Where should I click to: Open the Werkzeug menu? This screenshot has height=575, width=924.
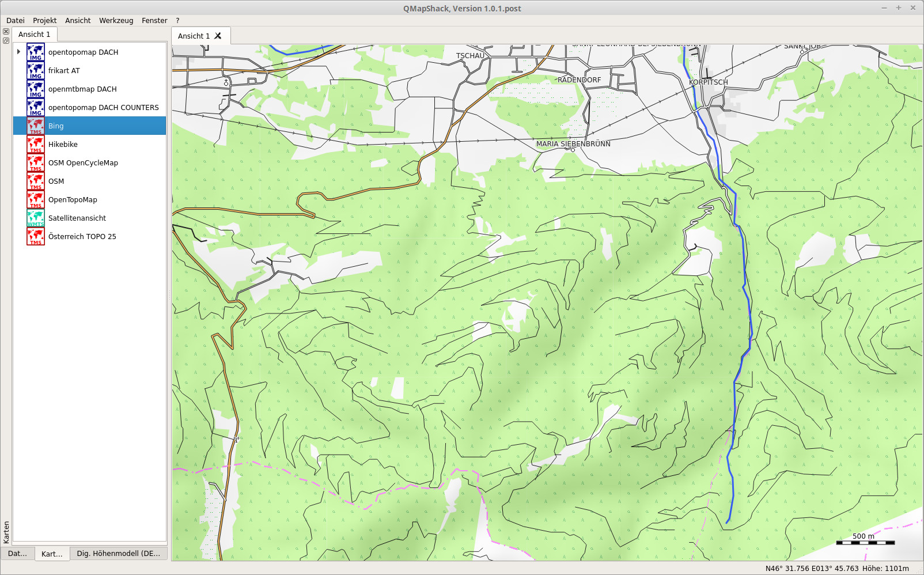[x=116, y=20]
